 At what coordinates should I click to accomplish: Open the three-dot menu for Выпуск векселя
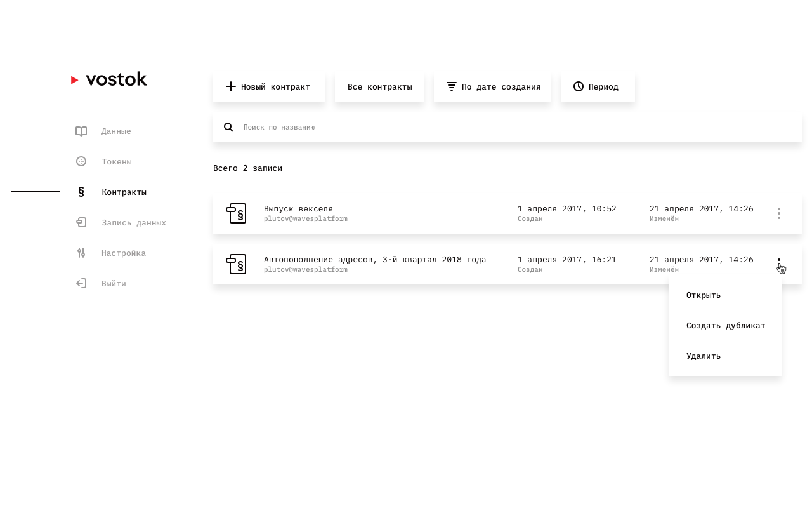tap(779, 213)
